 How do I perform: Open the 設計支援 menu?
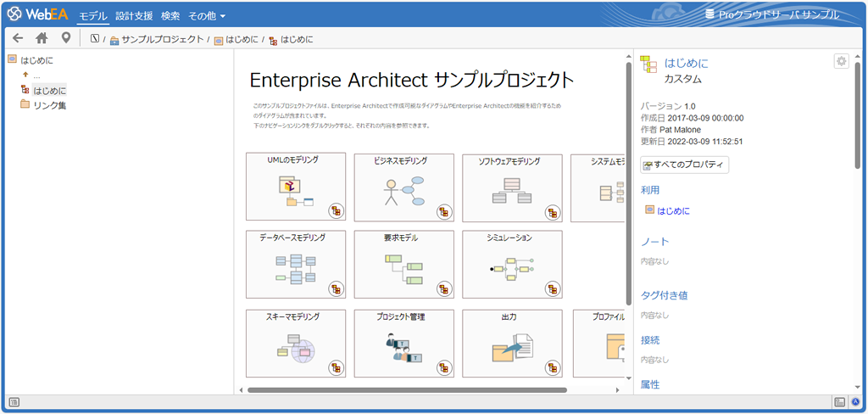point(134,16)
